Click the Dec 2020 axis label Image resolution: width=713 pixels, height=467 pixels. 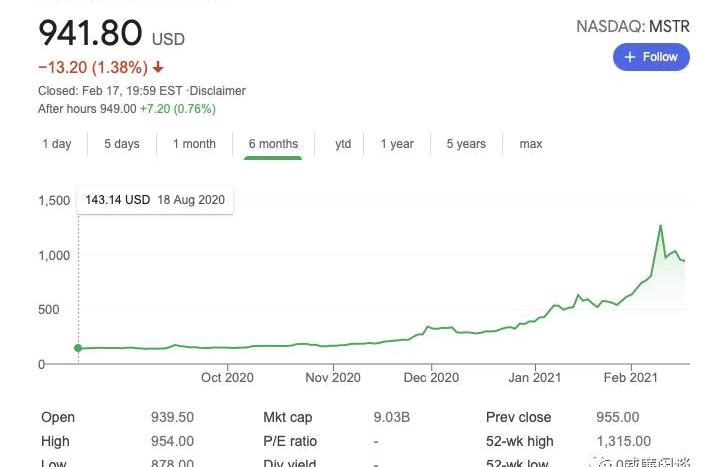431,378
